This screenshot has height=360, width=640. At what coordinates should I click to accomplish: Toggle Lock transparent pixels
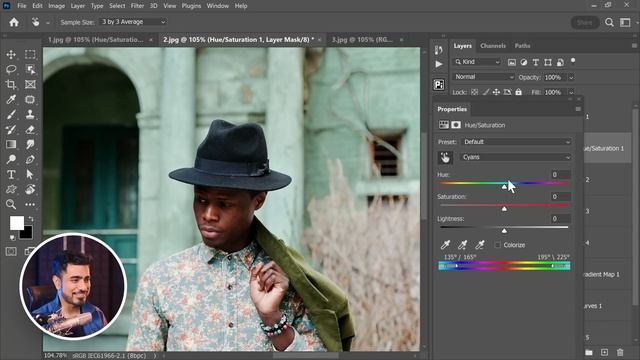point(474,92)
